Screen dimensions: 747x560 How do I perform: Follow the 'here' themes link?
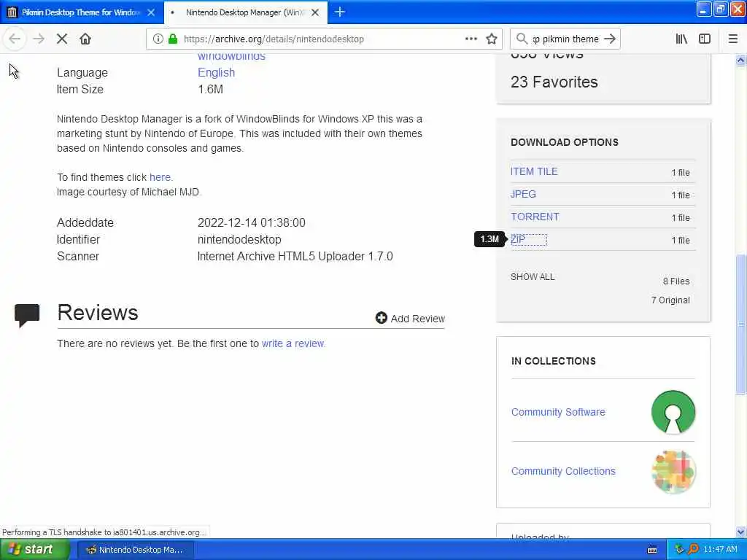point(160,177)
